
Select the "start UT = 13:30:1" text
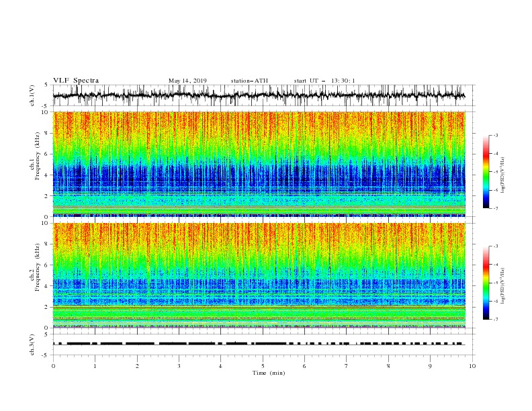coord(324,81)
